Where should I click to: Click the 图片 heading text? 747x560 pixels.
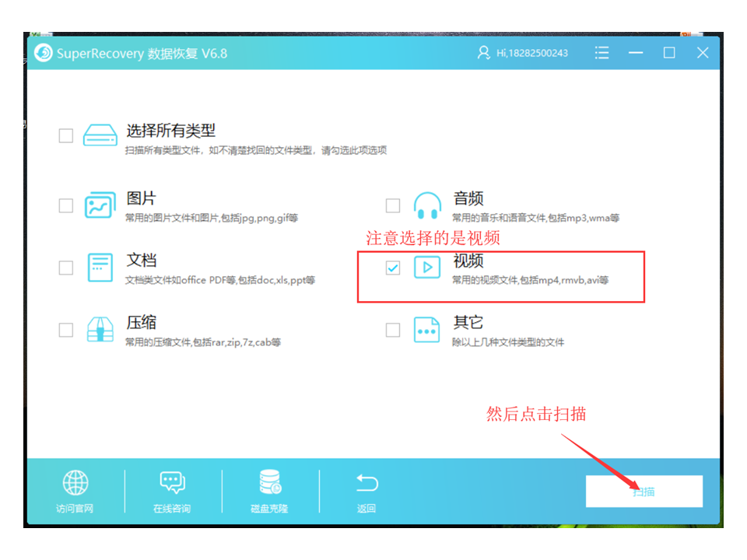click(141, 198)
